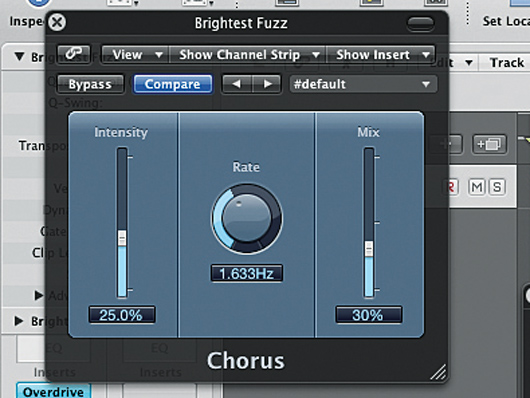The height and width of the screenshot is (398, 530).
Task: Close the Brightest Fuzz plugin window
Action: (x=57, y=23)
